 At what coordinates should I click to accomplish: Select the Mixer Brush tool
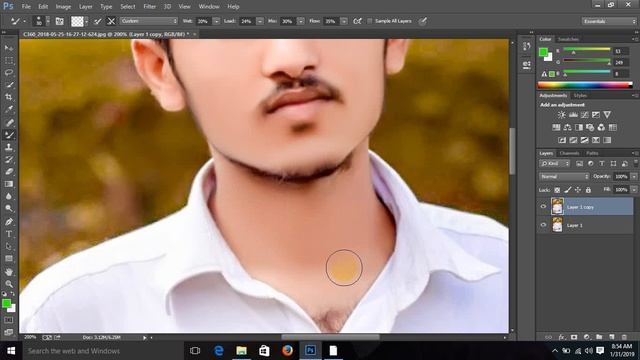click(x=9, y=134)
